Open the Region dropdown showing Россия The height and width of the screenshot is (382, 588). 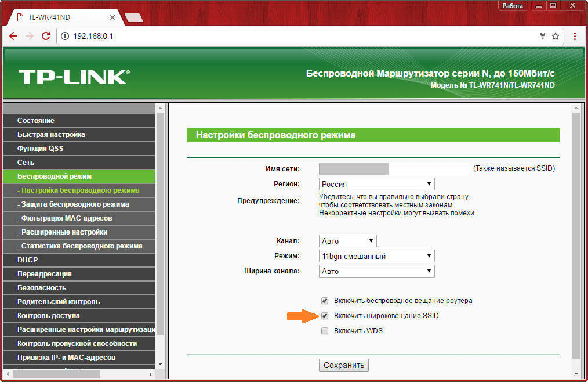376,184
